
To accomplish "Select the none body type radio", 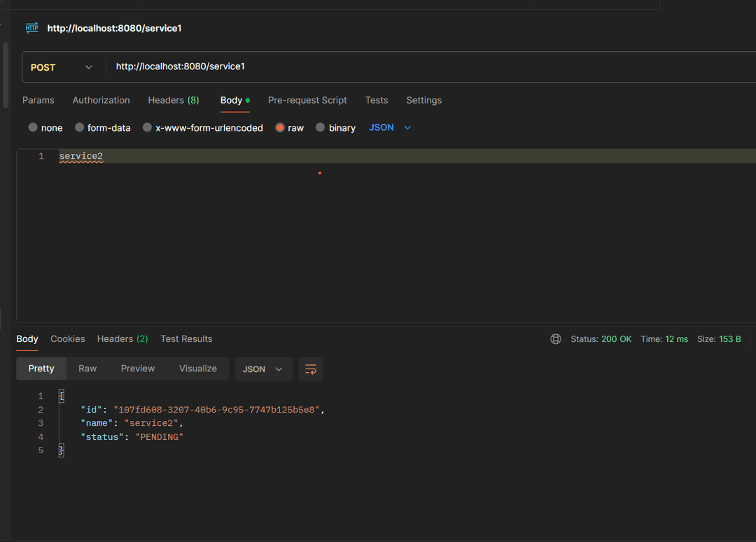I will [x=33, y=128].
